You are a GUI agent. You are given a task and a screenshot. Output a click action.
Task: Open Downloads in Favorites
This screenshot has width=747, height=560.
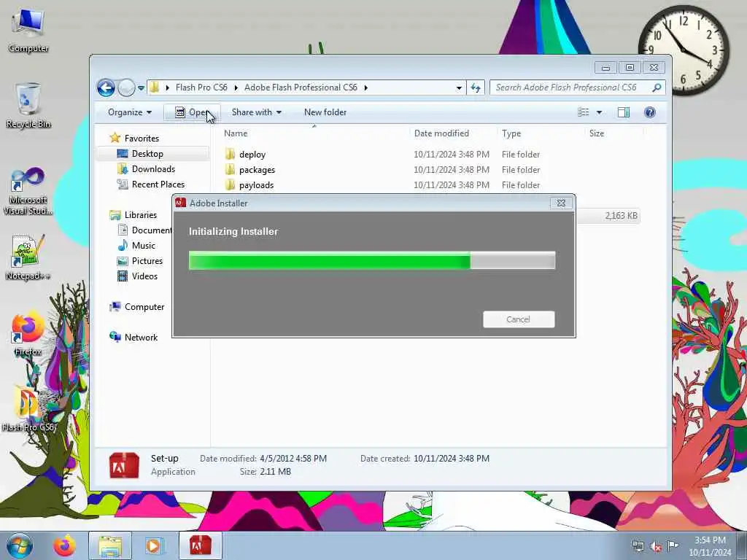tap(153, 169)
